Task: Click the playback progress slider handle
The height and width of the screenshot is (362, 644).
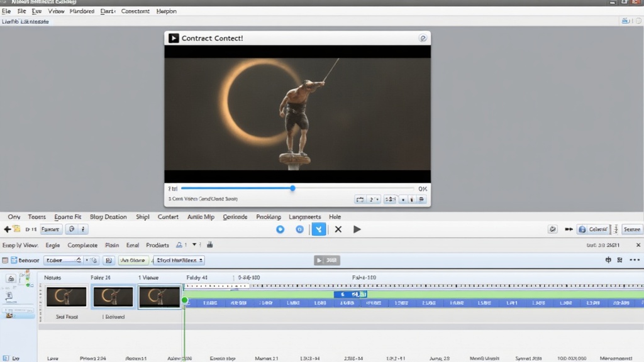Action: (x=292, y=189)
